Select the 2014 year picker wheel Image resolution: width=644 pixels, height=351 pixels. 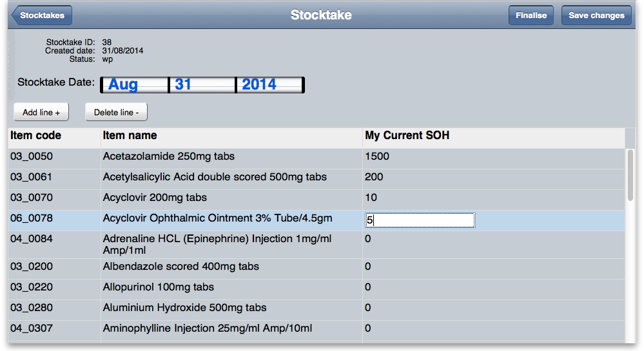coord(270,84)
